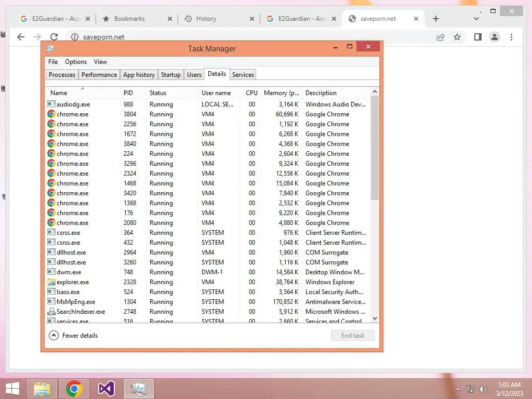
Task: Click the share page icon in Chrome
Action: (x=441, y=37)
